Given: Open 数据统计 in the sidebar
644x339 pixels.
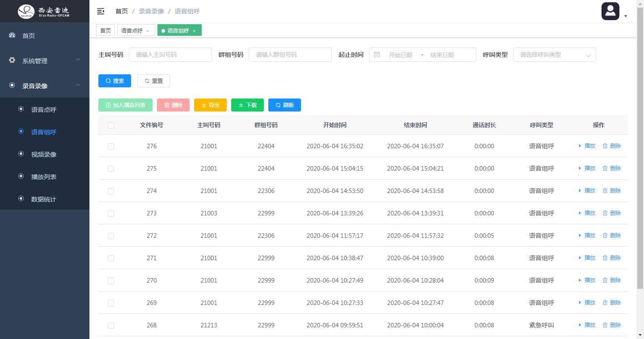Looking at the screenshot, I should pyautogui.click(x=45, y=199).
